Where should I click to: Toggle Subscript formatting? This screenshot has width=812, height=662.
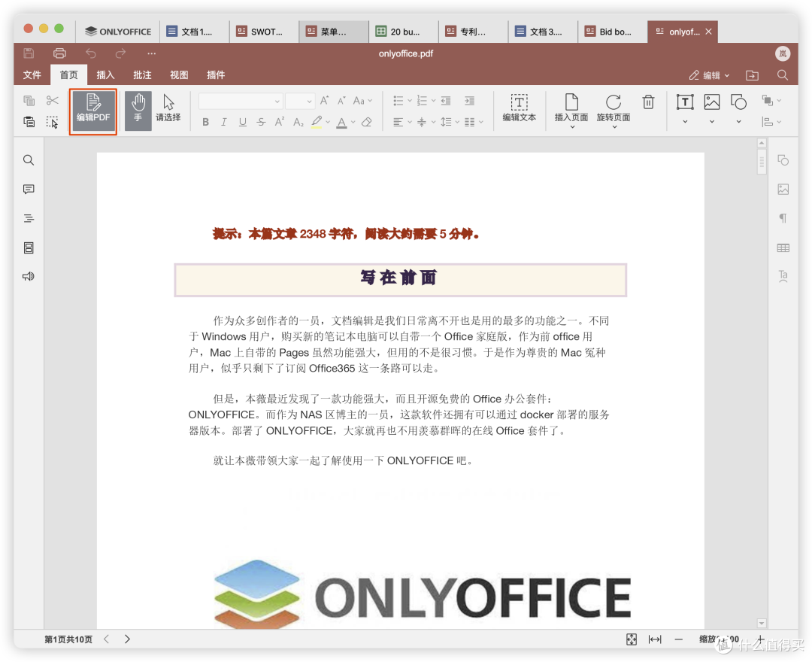pos(298,123)
